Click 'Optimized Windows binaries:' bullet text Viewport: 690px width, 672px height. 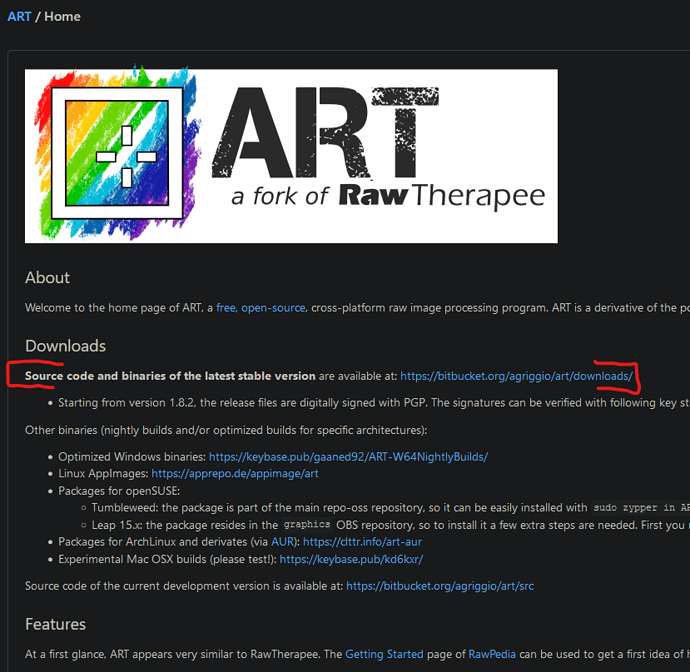(132, 457)
